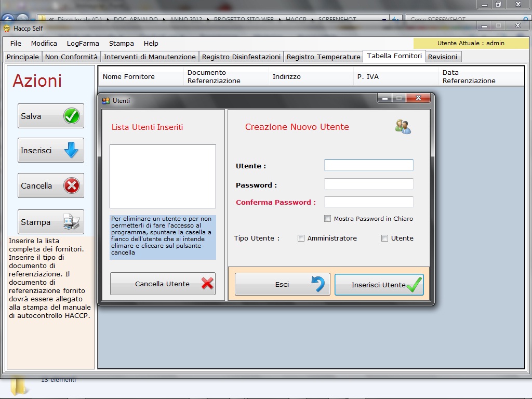Click the blue return arrow on Esci
532x399 pixels.
pos(317,284)
